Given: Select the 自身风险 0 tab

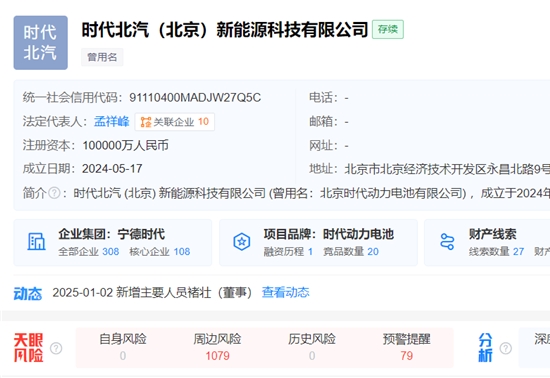Looking at the screenshot, I should click(x=123, y=347).
